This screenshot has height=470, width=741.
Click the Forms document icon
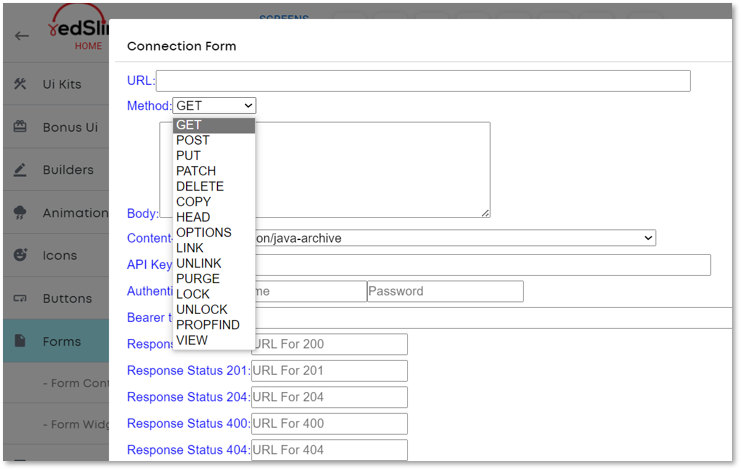[20, 341]
